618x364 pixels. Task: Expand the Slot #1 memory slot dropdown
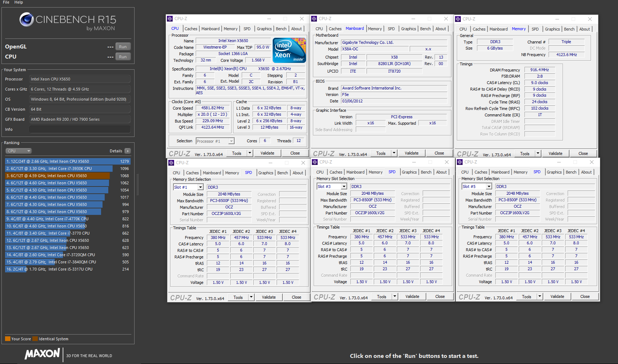click(200, 187)
